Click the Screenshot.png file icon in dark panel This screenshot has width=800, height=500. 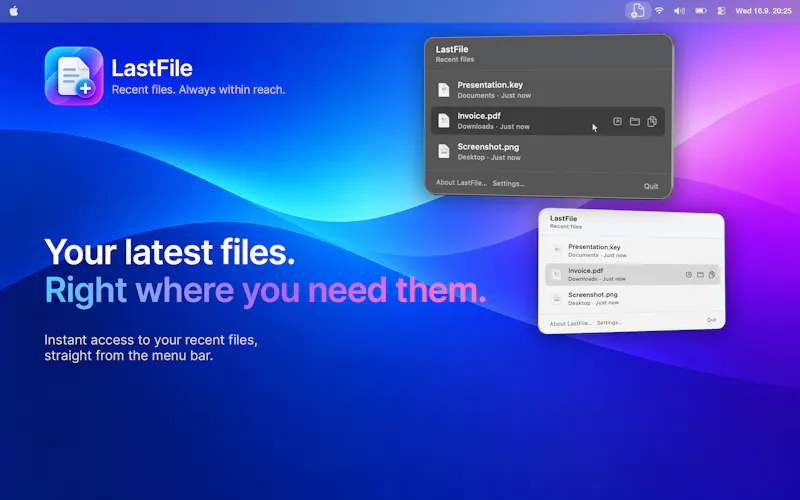(x=444, y=152)
